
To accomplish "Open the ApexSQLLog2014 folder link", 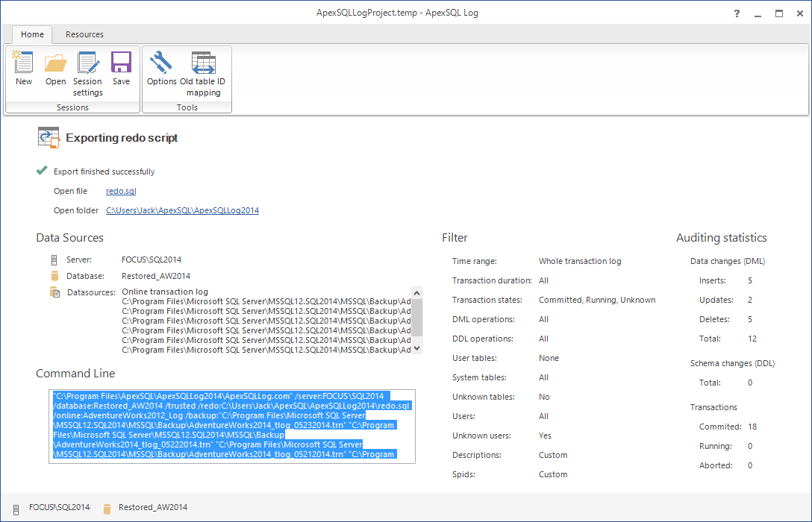I will pos(182,210).
